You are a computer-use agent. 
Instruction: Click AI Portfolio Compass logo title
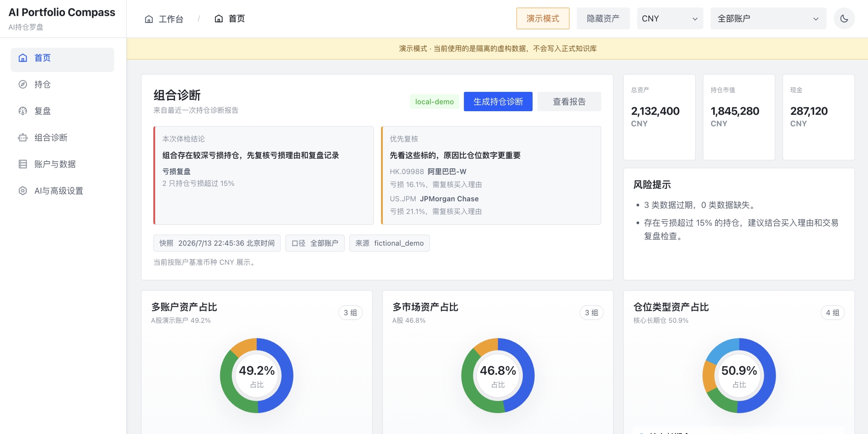click(62, 12)
